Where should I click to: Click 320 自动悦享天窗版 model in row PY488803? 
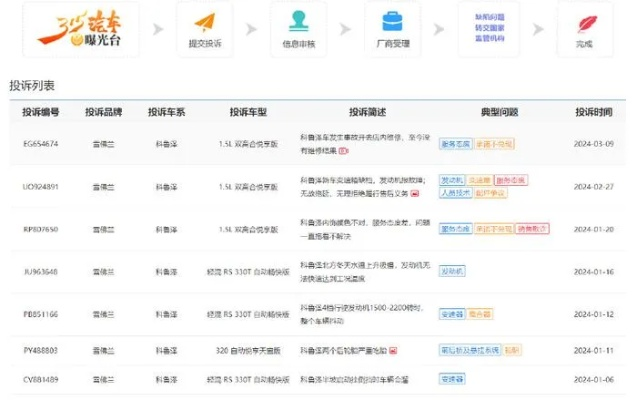coord(248,350)
